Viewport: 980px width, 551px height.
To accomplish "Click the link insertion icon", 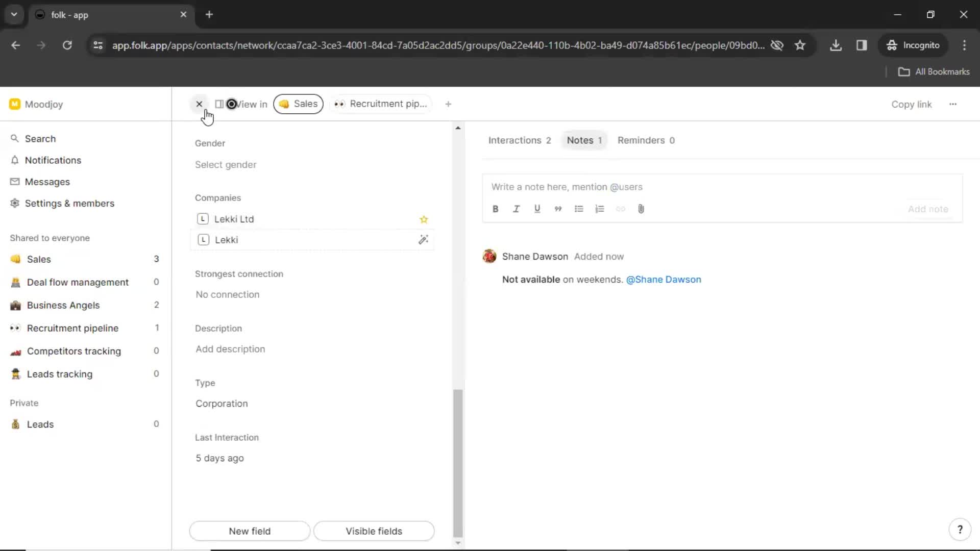I will click(620, 209).
